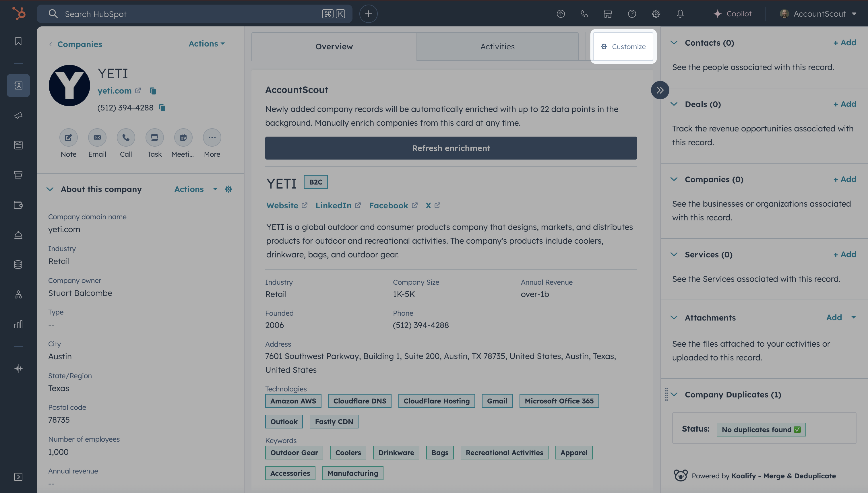Open the Attachments Add dropdown arrow

(853, 317)
